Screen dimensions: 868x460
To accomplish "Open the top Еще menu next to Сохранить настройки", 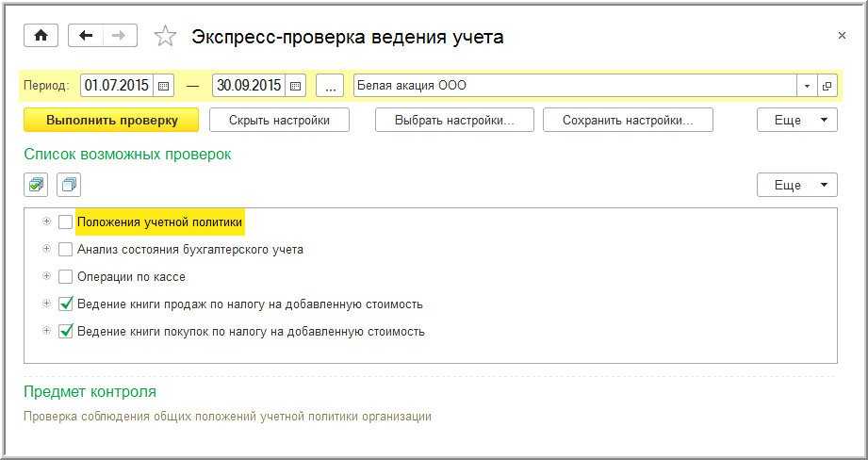I will click(797, 120).
